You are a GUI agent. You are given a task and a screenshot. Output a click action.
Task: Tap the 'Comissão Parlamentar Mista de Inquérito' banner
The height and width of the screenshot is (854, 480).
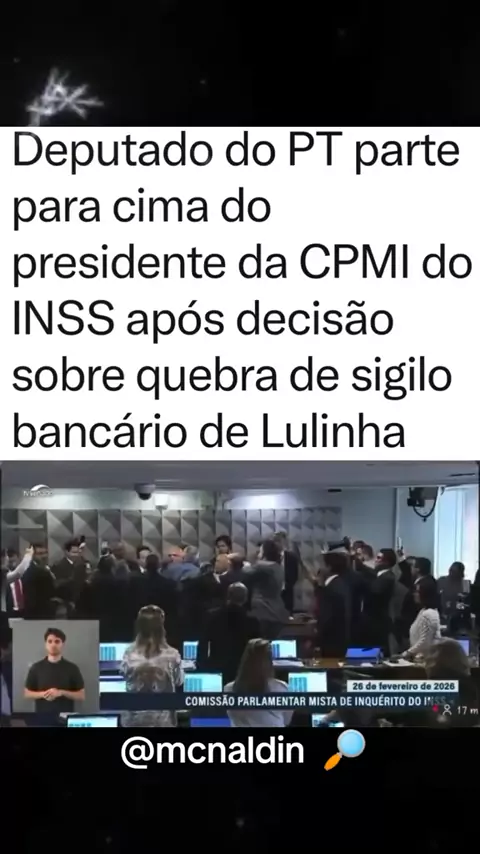315,701
